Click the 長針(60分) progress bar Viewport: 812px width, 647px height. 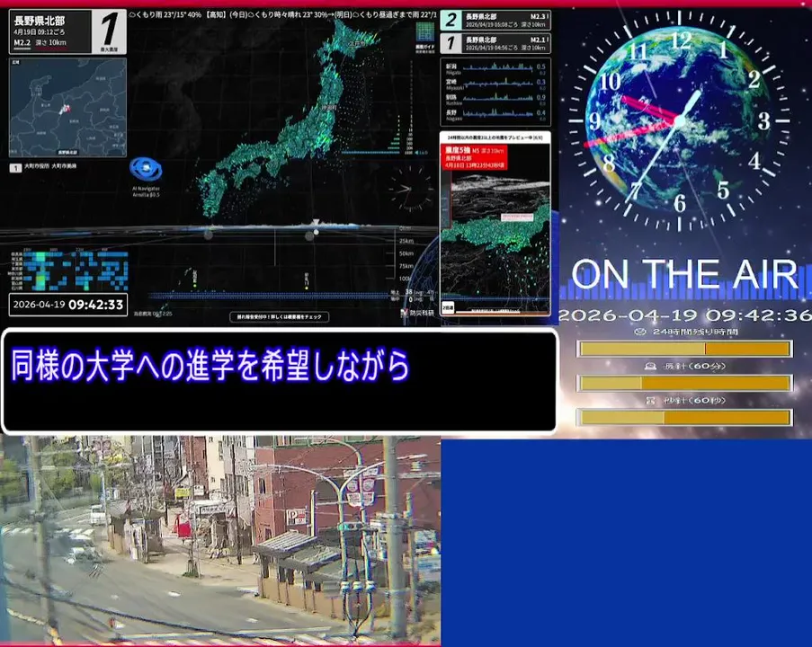684,383
